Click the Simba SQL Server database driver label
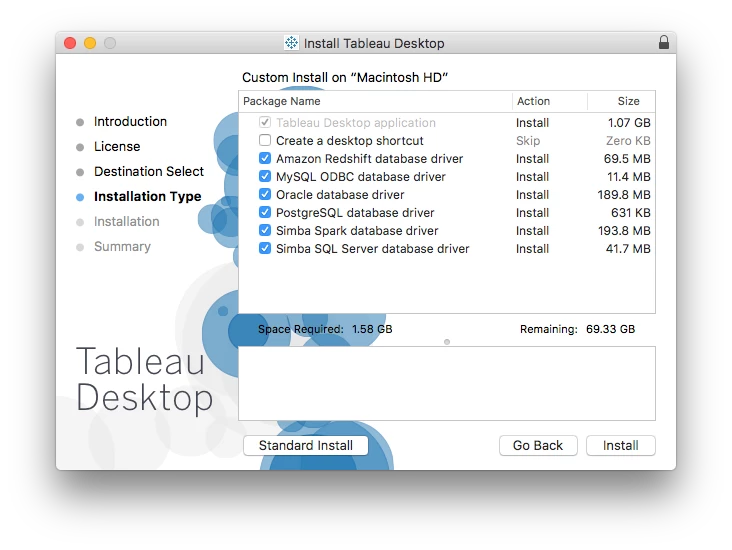Image resolution: width=732 pixels, height=550 pixels. [x=373, y=249]
